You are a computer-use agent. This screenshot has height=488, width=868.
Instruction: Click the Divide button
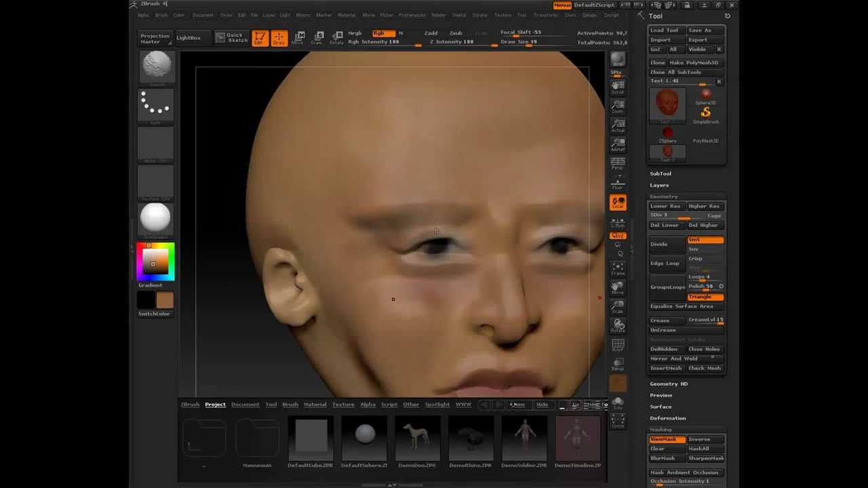[x=667, y=244]
